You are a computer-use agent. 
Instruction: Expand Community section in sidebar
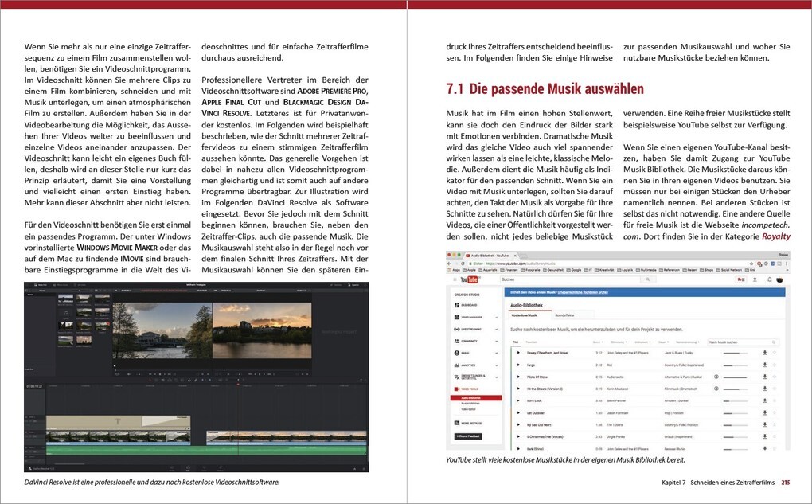497,342
